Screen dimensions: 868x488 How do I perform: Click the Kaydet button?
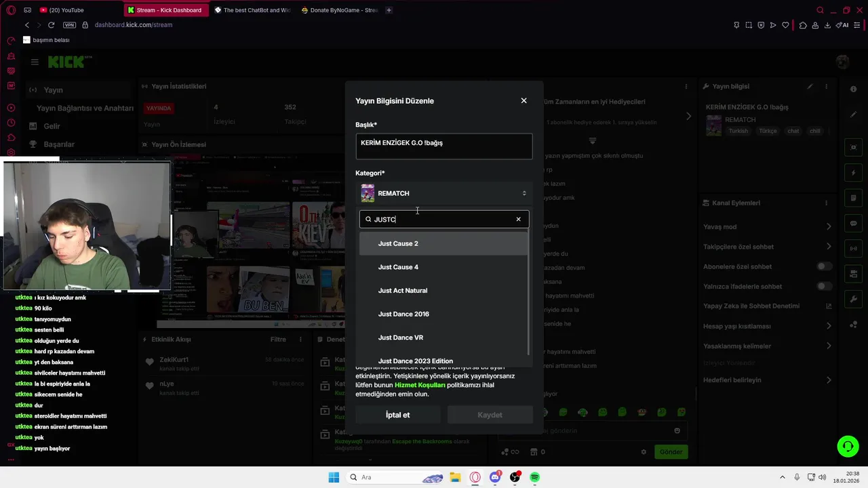coord(490,415)
